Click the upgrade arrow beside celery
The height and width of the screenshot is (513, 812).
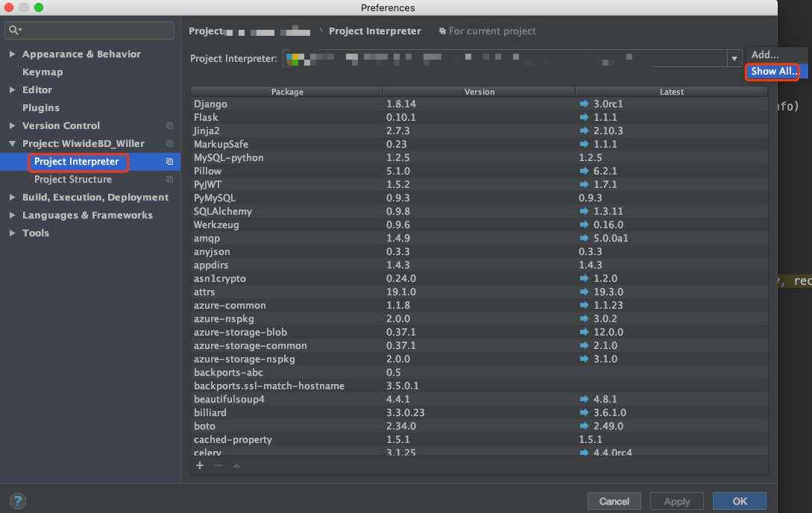coord(582,453)
